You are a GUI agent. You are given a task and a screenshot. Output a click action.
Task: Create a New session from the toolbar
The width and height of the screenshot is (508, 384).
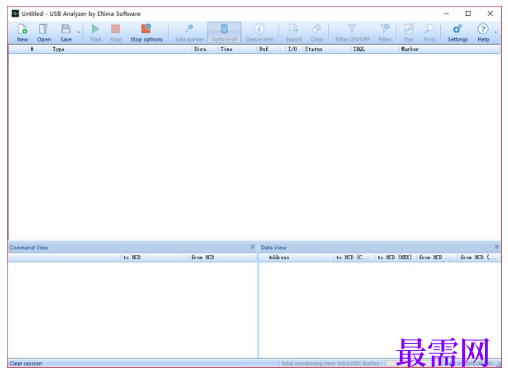(22, 33)
